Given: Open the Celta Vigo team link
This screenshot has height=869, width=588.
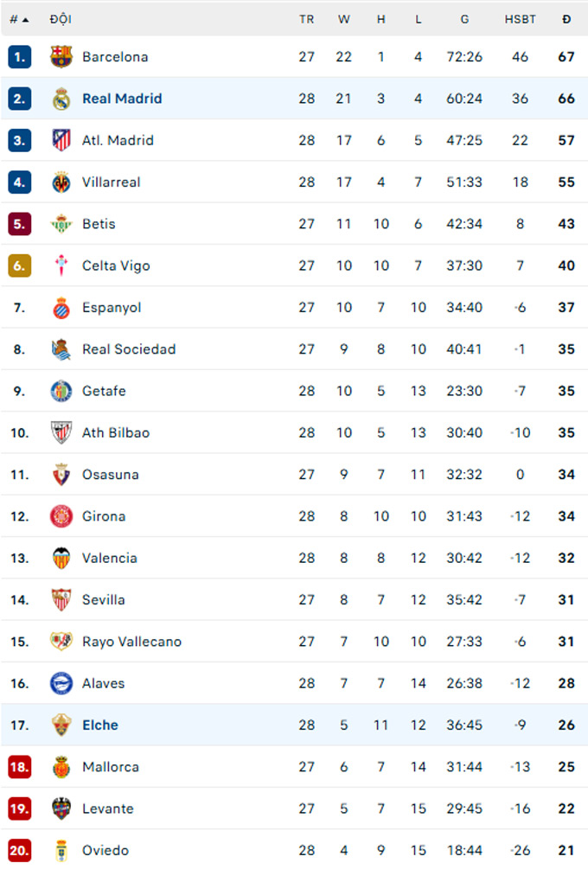Looking at the screenshot, I should 116,265.
